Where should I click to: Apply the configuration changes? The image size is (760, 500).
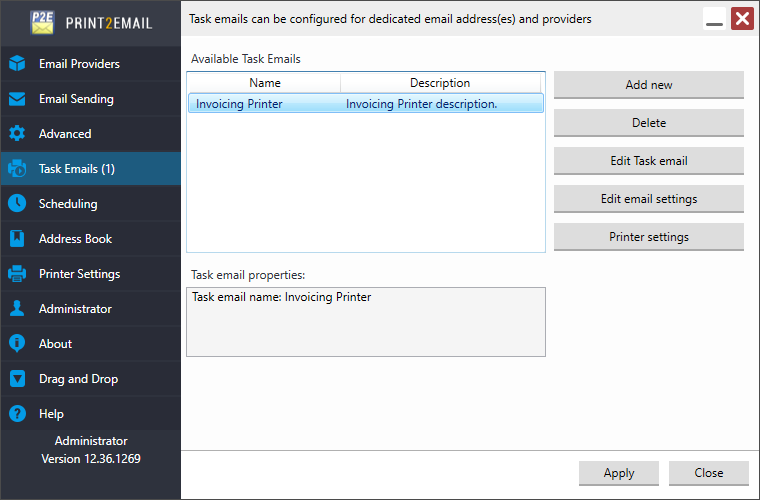pyautogui.click(x=618, y=473)
